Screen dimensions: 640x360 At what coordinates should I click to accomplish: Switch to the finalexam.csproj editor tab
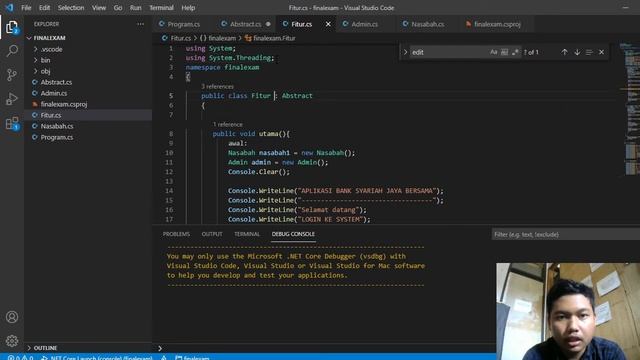pyautogui.click(x=497, y=24)
